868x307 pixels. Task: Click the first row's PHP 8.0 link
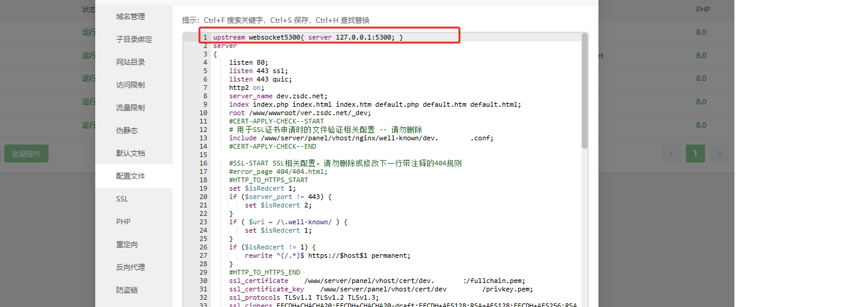pos(701,32)
